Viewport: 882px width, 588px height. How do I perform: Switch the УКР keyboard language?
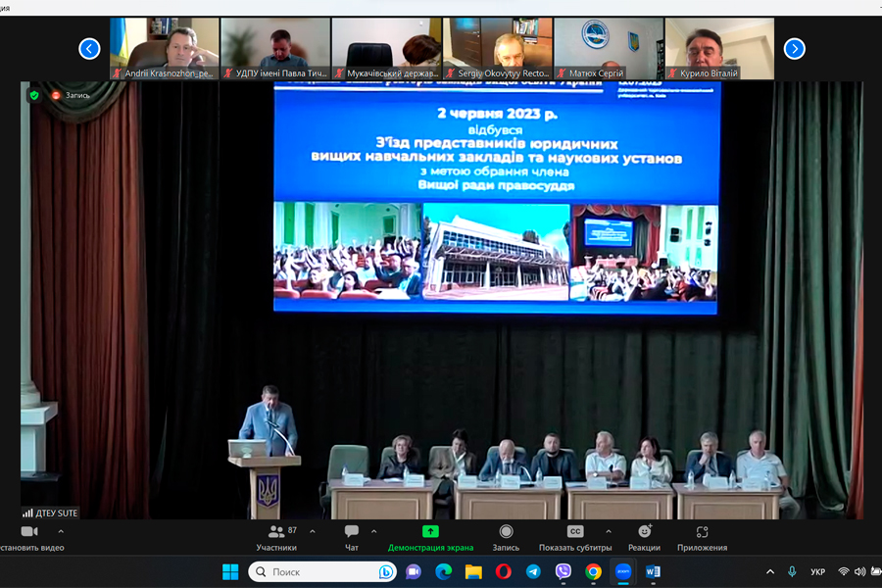(x=818, y=572)
